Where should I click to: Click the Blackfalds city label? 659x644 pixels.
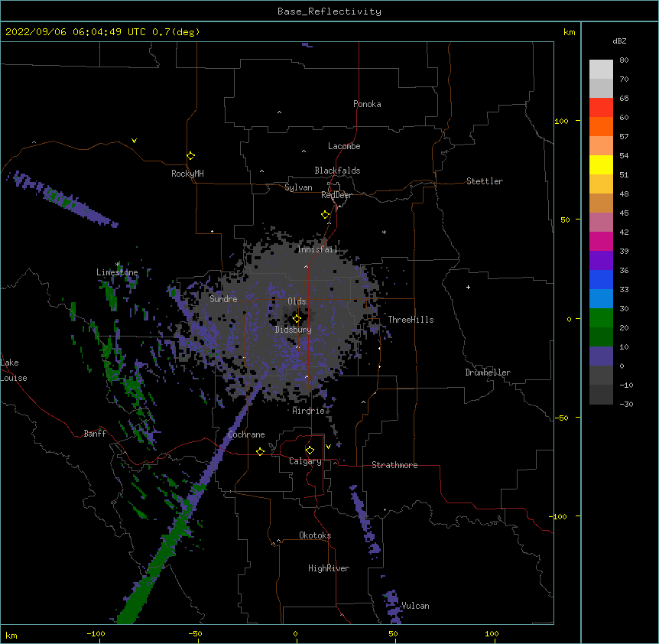(x=337, y=171)
